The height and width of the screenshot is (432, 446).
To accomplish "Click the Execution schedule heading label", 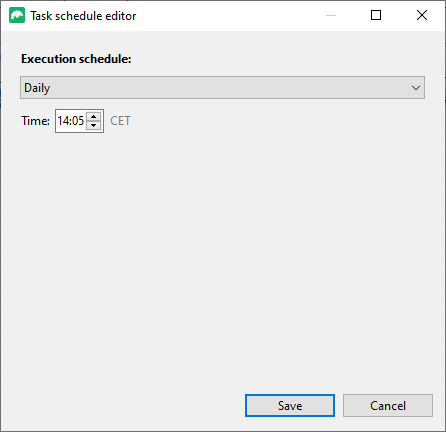I will pos(76,59).
